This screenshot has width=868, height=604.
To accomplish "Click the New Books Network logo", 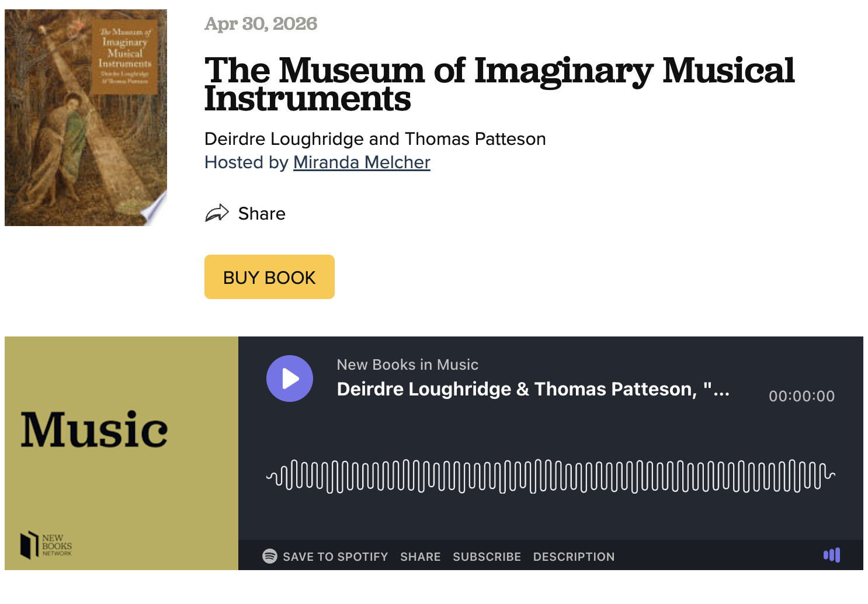I will tap(46, 545).
